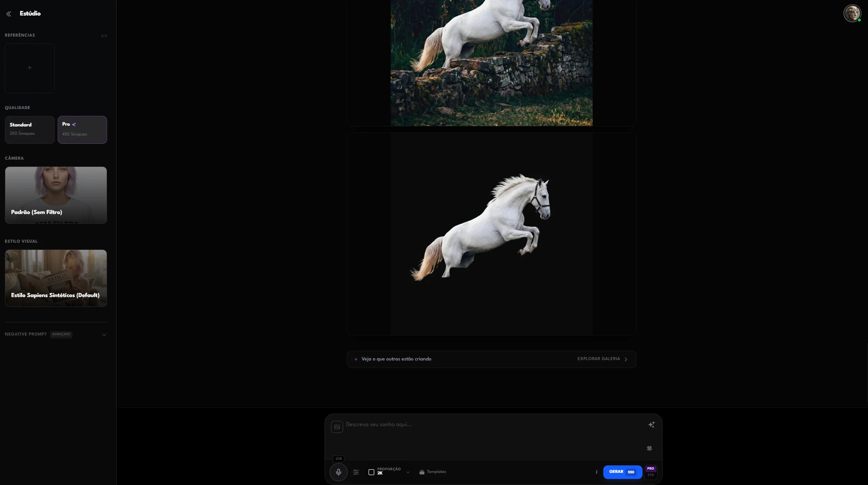Open the Templates menu
Image resolution: width=868 pixels, height=485 pixels.
pyautogui.click(x=432, y=472)
